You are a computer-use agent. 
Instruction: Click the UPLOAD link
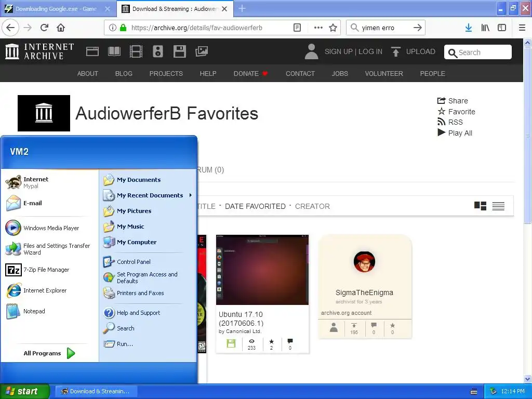click(x=413, y=51)
